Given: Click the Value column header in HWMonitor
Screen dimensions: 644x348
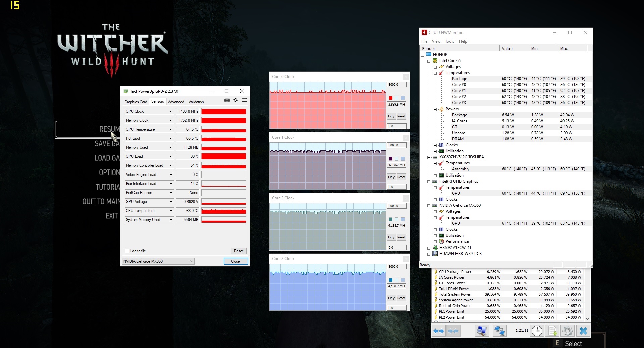Looking at the screenshot, I should click(x=514, y=49).
